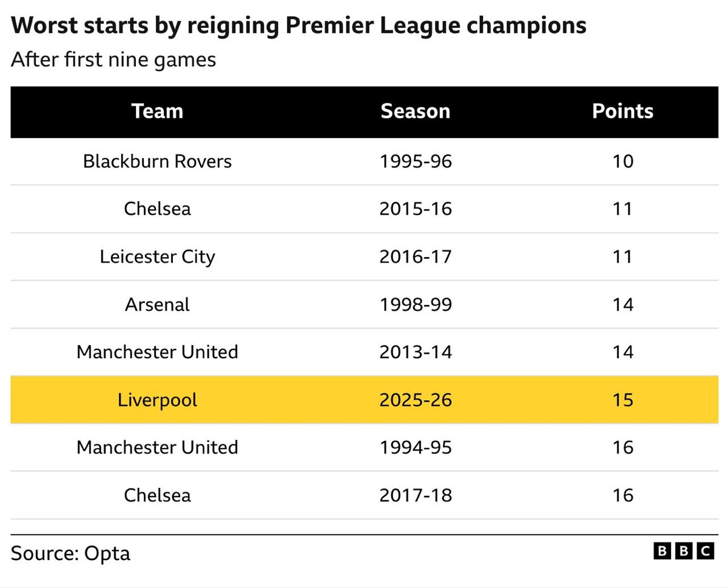728x588 pixels.
Task: Click the 2013-14 season cell
Action: pyautogui.click(x=416, y=352)
